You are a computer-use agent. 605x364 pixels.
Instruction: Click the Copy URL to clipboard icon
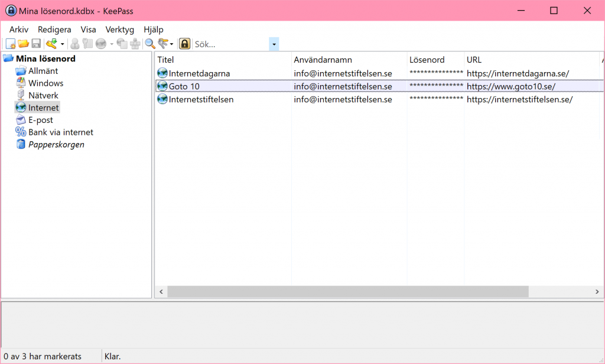[122, 44]
